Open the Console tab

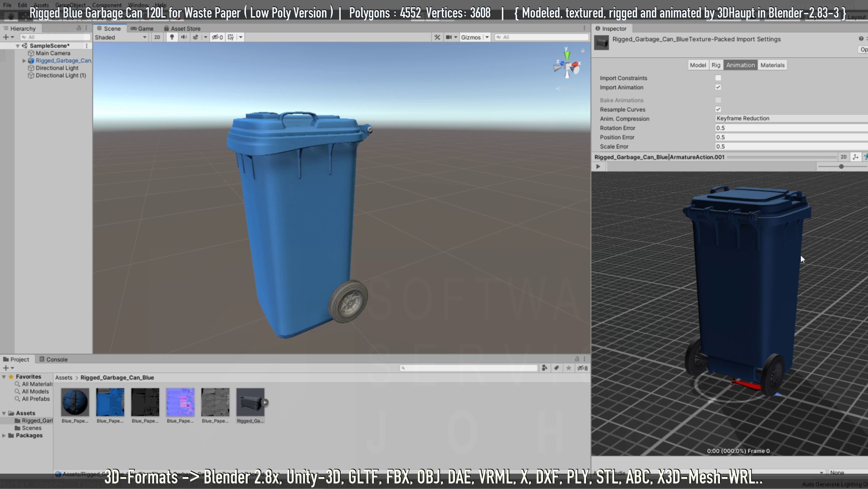click(x=53, y=359)
